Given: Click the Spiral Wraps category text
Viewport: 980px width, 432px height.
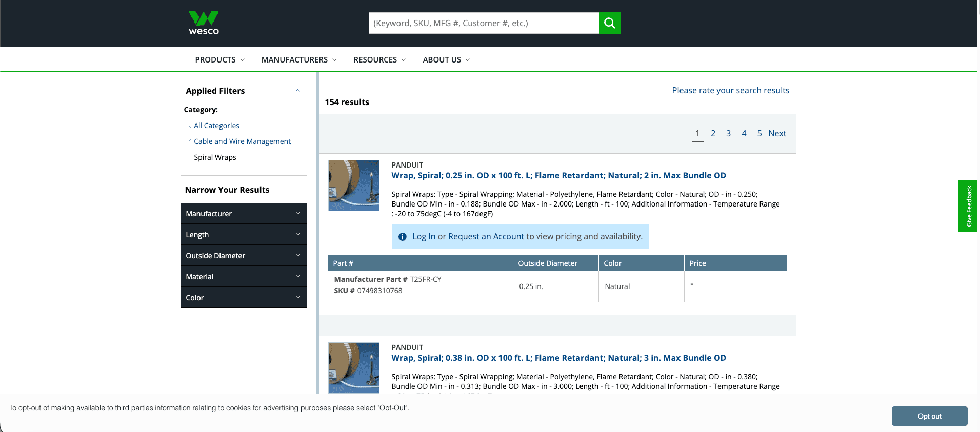Looking at the screenshot, I should (215, 157).
